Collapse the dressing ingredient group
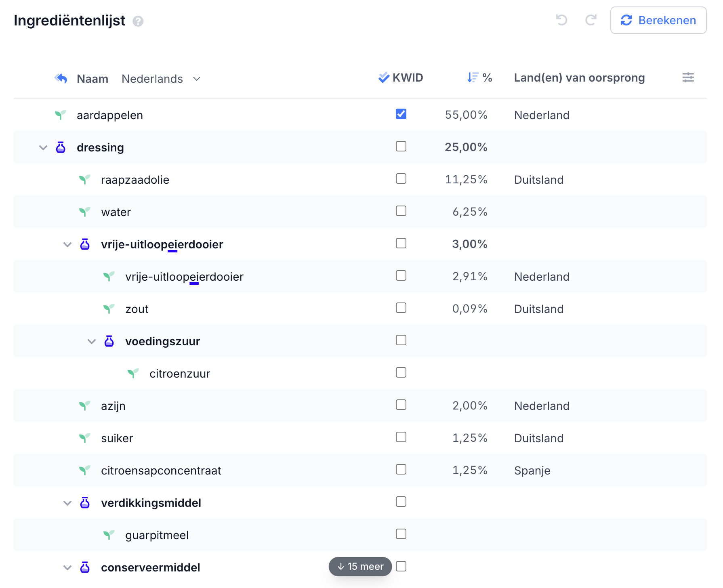 [x=43, y=148]
